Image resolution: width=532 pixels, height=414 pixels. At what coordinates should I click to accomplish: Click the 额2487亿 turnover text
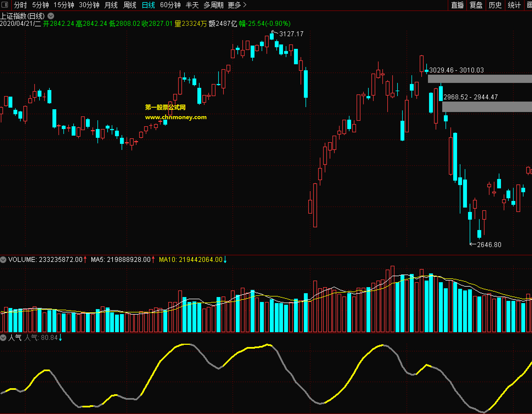(x=223, y=24)
